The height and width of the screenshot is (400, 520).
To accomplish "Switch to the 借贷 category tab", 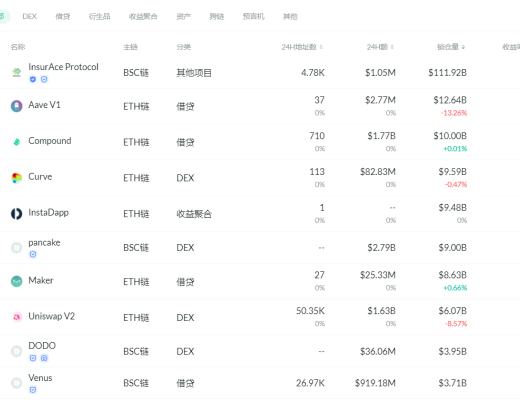I will point(63,16).
